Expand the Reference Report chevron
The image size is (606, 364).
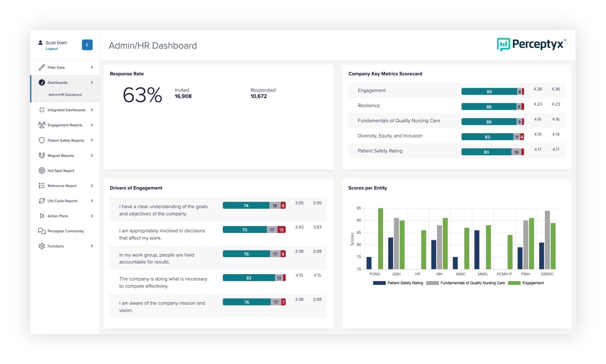pyautogui.click(x=92, y=186)
